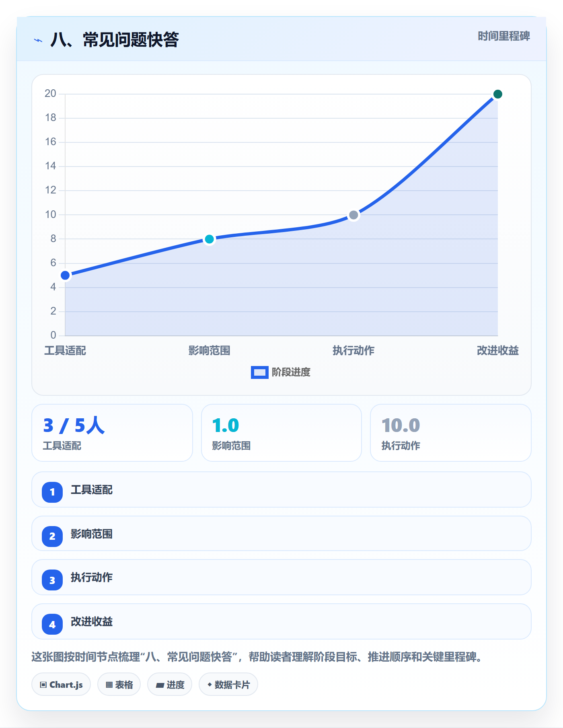Click the green 改进收益 data point

(x=497, y=94)
